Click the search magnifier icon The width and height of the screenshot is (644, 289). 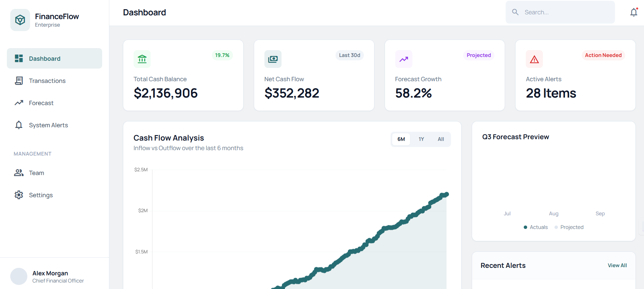point(515,12)
